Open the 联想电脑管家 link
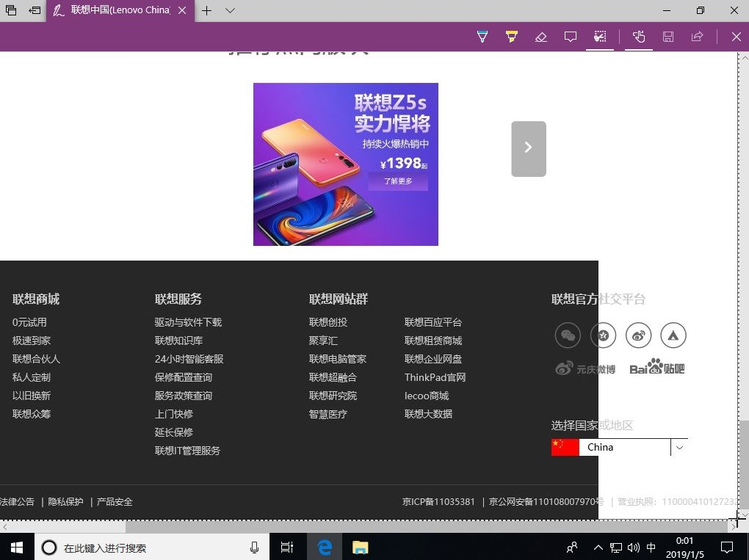This screenshot has width=749, height=560. click(338, 359)
